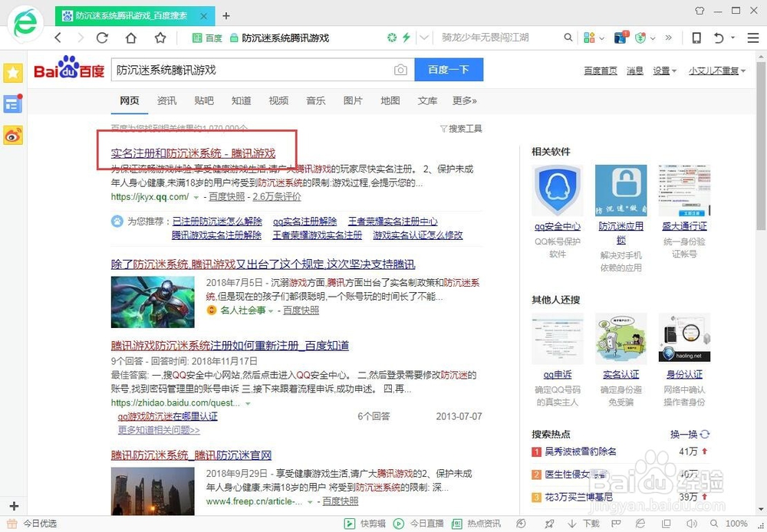This screenshot has width=767, height=532.
Task: Switch to the 图片 search tab
Action: click(353, 100)
